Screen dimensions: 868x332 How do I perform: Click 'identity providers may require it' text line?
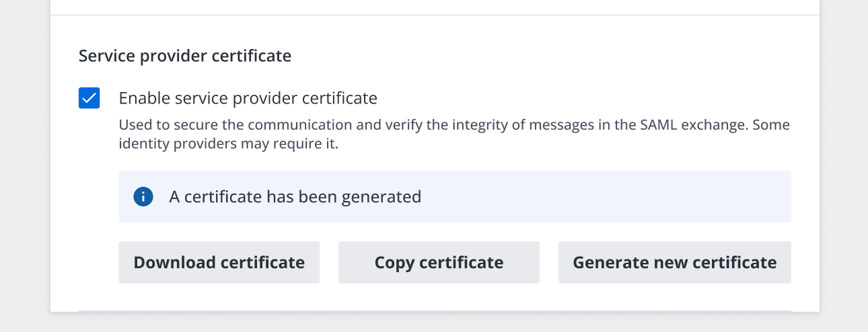(229, 144)
